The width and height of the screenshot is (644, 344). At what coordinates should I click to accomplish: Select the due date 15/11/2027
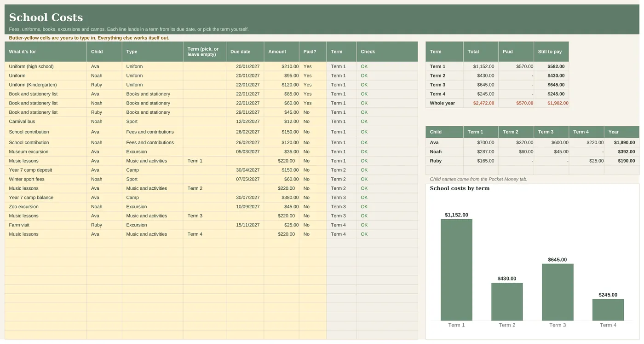(245, 225)
